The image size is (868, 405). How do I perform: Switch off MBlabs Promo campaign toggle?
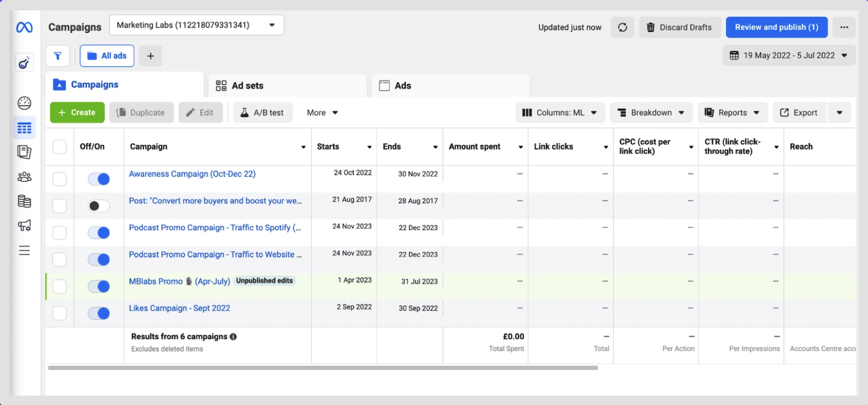coord(99,286)
